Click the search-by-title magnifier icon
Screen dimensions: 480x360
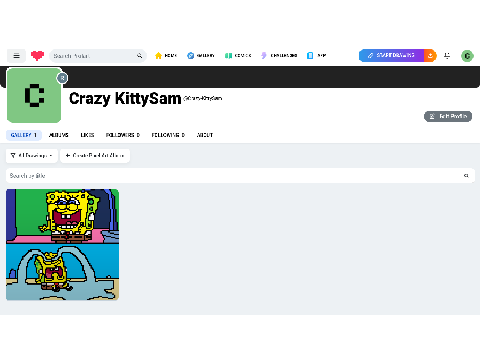(x=466, y=176)
